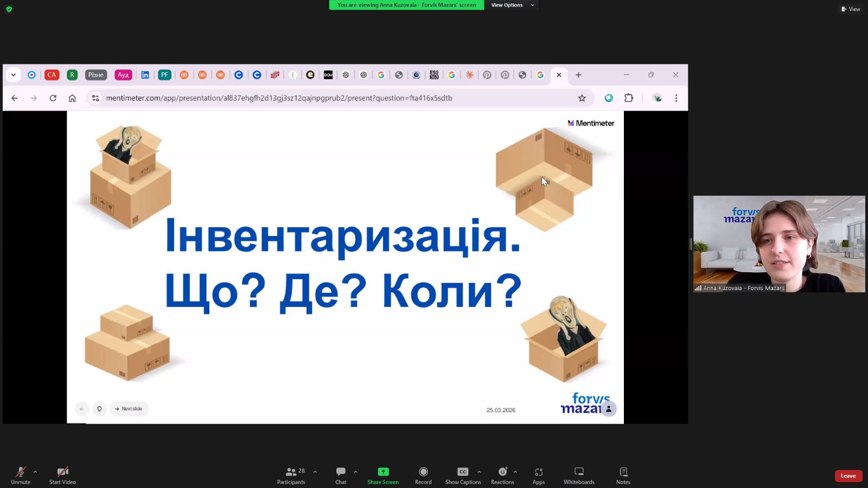This screenshot has height=488, width=868.
Task: Open the Participants panel
Action: tap(291, 475)
